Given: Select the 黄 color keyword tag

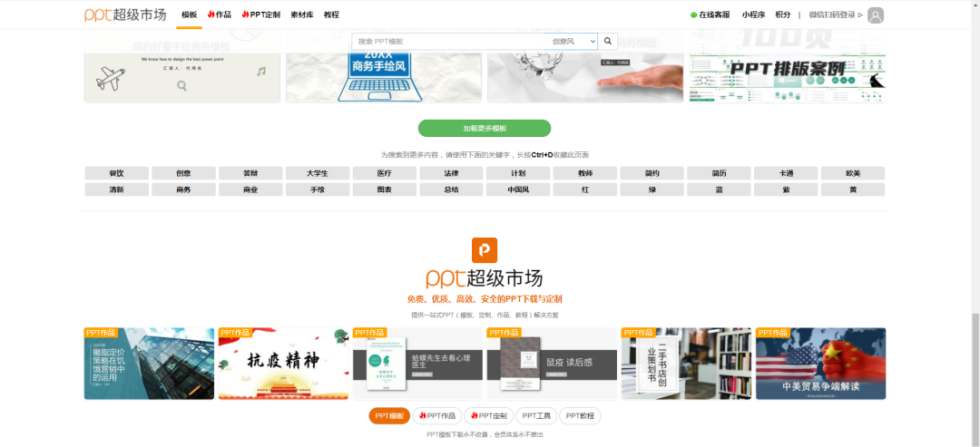Looking at the screenshot, I should point(852,189).
